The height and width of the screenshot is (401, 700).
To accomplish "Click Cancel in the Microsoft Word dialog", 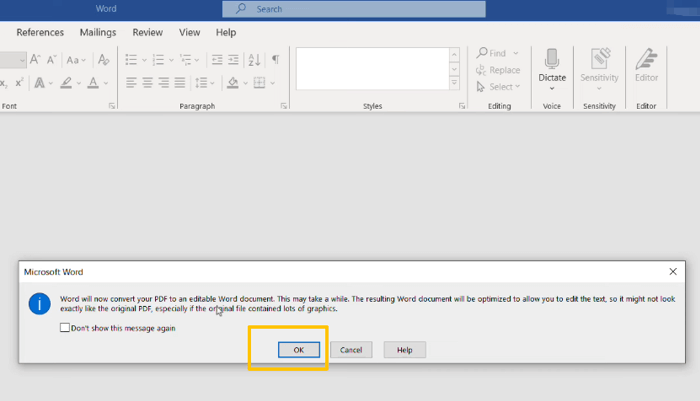I will point(351,350).
